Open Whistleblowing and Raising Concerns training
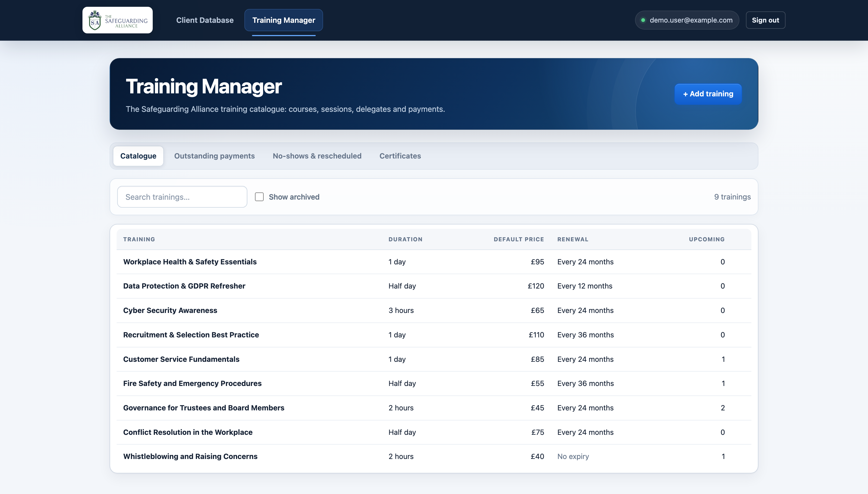 point(190,456)
